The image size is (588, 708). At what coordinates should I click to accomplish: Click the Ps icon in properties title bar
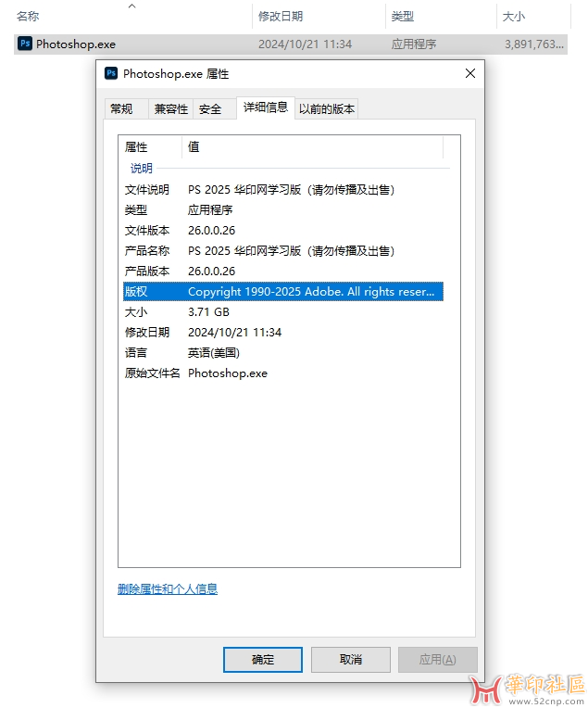tap(111, 73)
